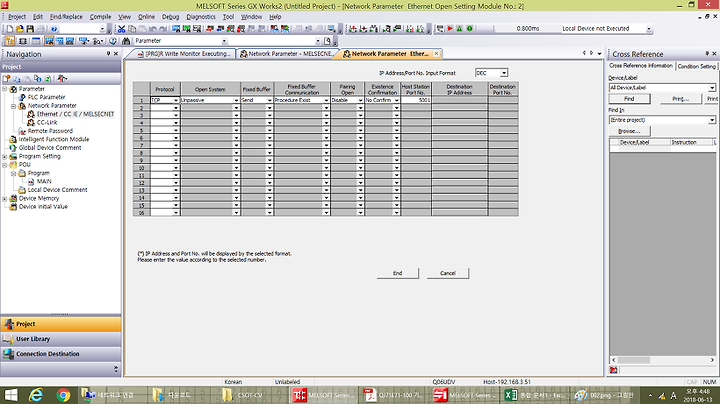Click the Save project floppy icon
Screen dimensions: 720x404
pyautogui.click(x=30, y=28)
